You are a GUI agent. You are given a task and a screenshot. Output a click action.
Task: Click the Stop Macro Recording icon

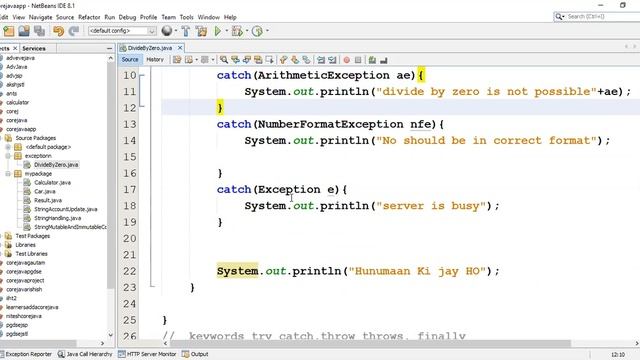coord(358,60)
